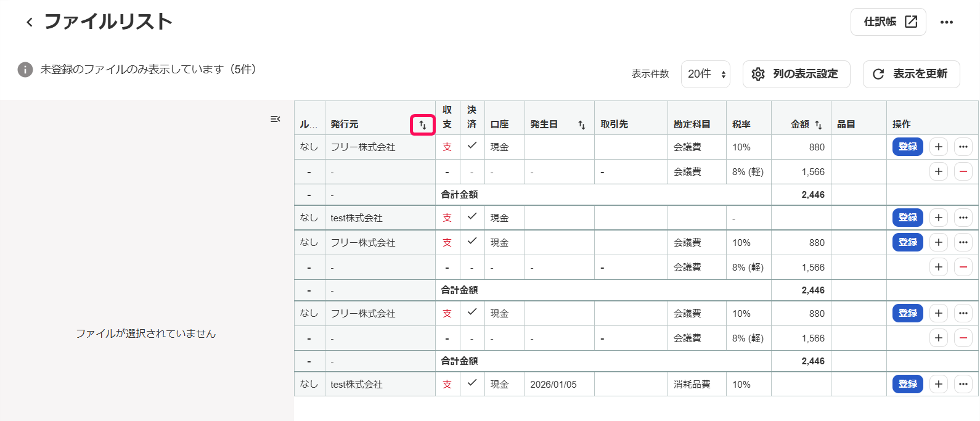Add a line below the third 1,566 row
Viewport: 980px width, 421px height.
coord(939,338)
